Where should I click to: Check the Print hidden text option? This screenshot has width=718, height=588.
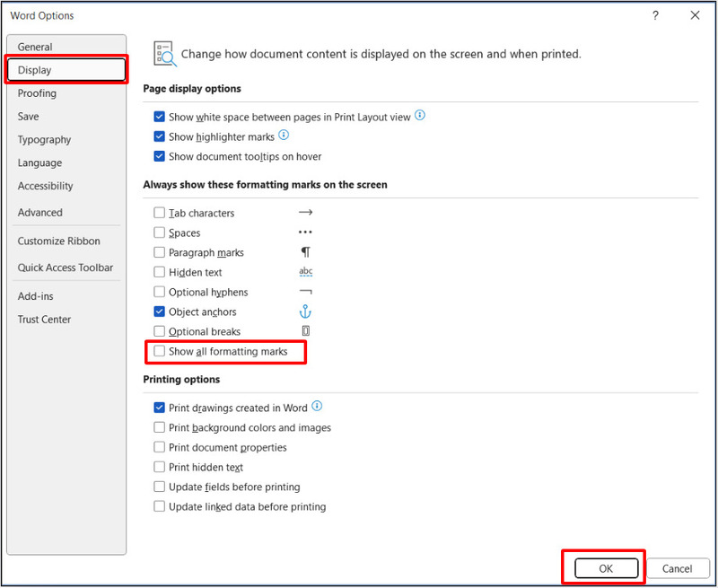coord(160,468)
